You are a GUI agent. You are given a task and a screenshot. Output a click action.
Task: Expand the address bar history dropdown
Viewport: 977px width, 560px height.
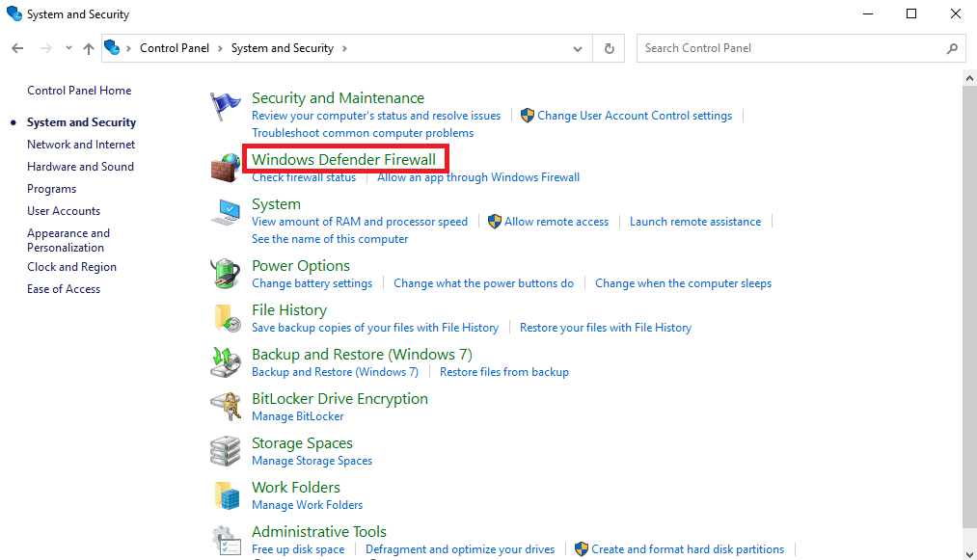point(578,48)
